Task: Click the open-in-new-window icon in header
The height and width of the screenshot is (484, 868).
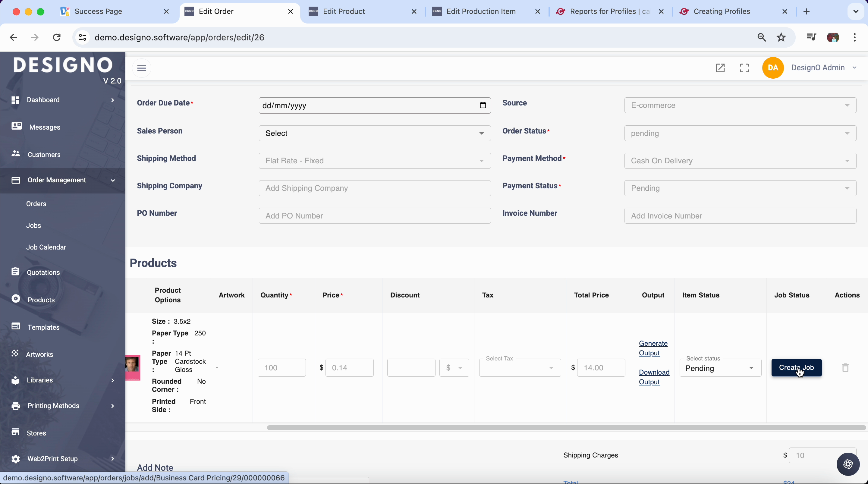Action: click(720, 68)
